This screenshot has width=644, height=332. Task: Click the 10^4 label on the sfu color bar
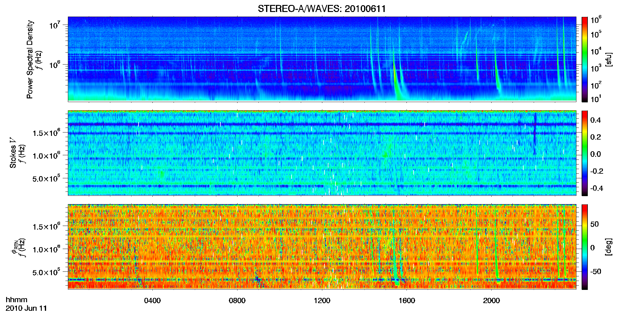tap(596, 51)
